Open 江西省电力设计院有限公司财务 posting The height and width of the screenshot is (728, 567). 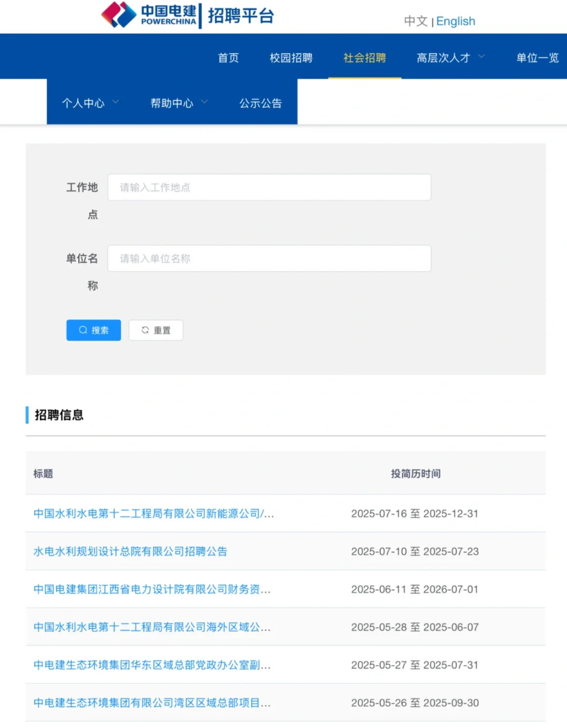(152, 589)
